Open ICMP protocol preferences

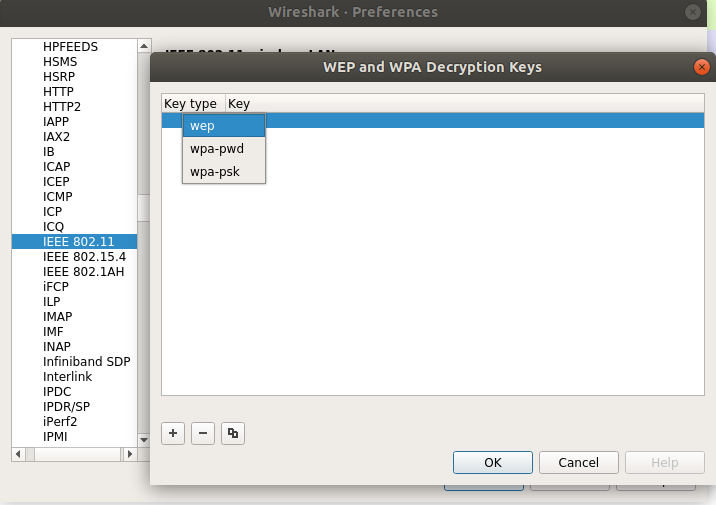(58, 197)
